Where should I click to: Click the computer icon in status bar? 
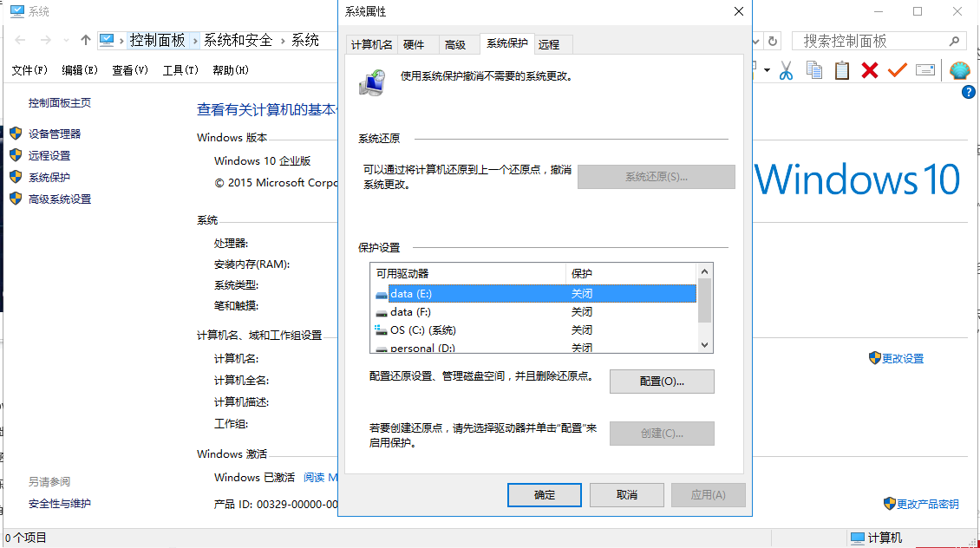tap(858, 538)
